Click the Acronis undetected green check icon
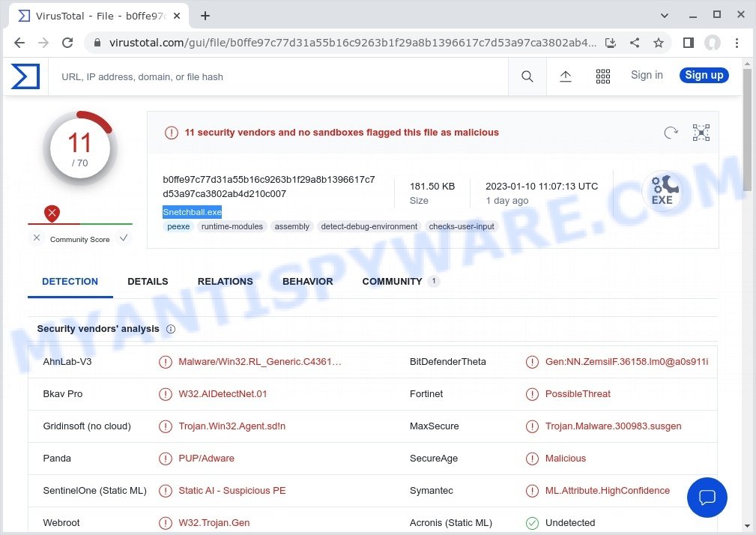Image resolution: width=756 pixels, height=535 pixels. [532, 523]
